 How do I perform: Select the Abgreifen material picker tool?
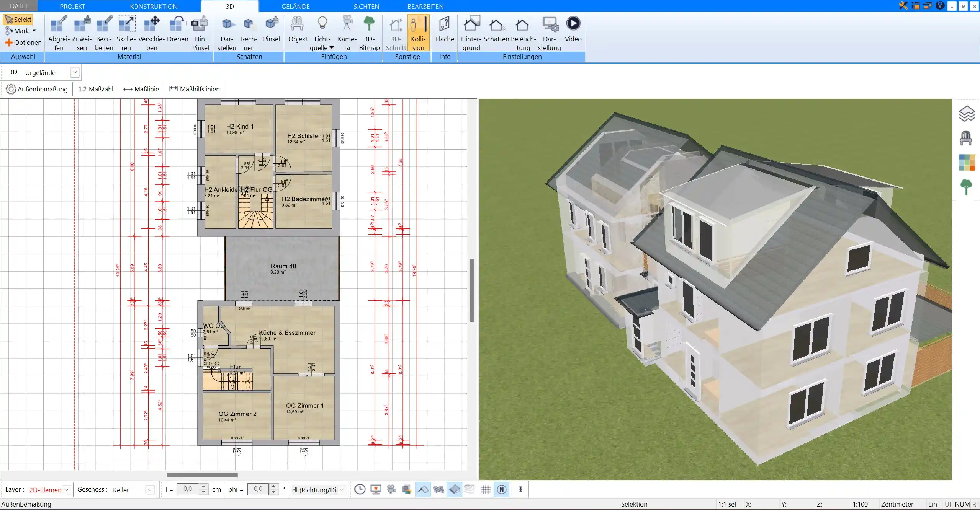[x=59, y=33]
